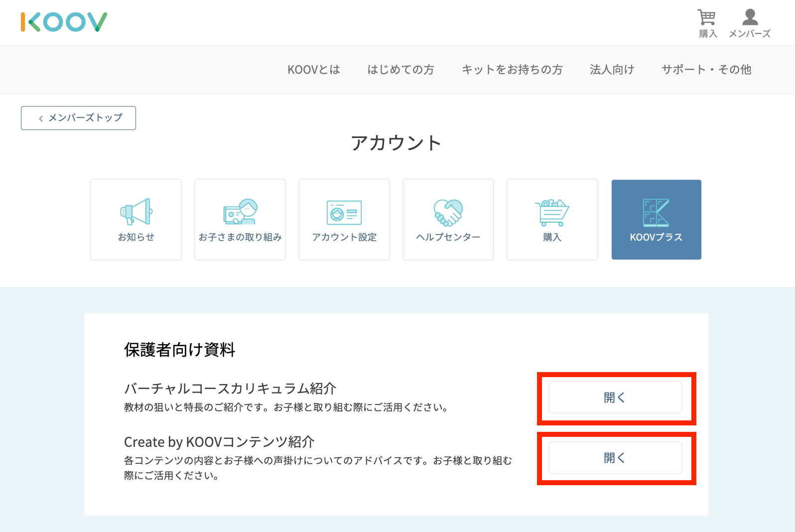The width and height of the screenshot is (795, 532).
Task: Open the KOOVとは menu
Action: point(314,70)
